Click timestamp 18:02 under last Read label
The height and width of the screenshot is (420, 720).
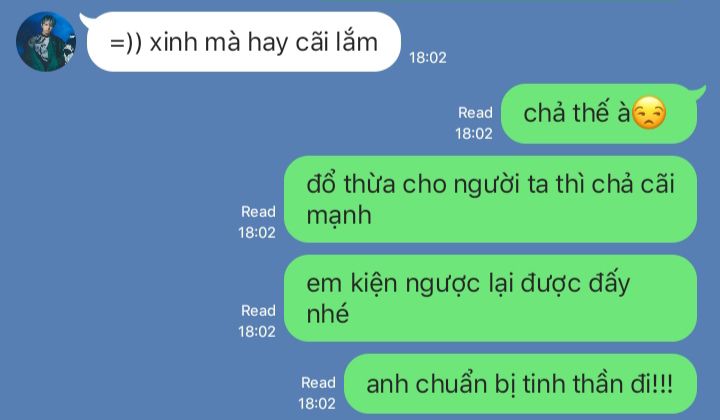(316, 404)
